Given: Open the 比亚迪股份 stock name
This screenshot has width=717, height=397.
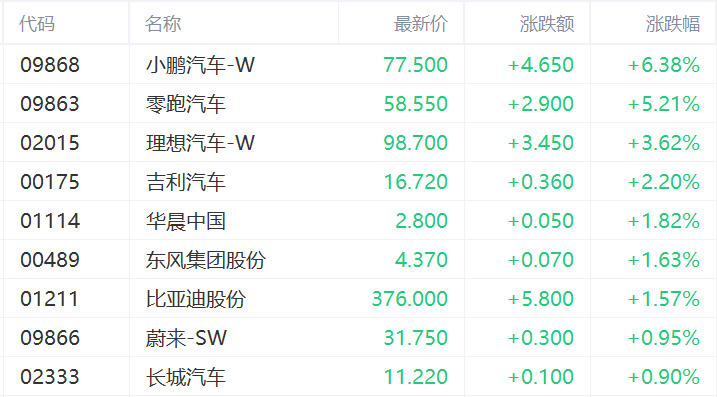Looking at the screenshot, I should [196, 299].
